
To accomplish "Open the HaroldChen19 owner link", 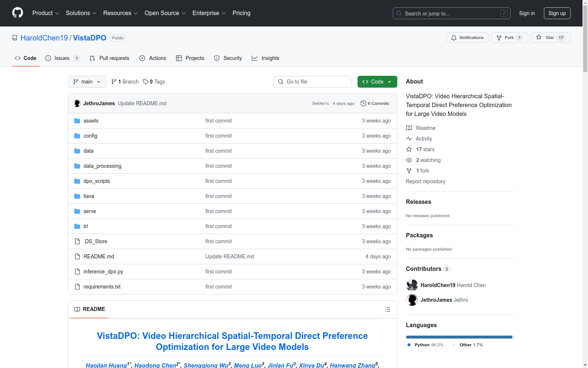I will point(44,38).
